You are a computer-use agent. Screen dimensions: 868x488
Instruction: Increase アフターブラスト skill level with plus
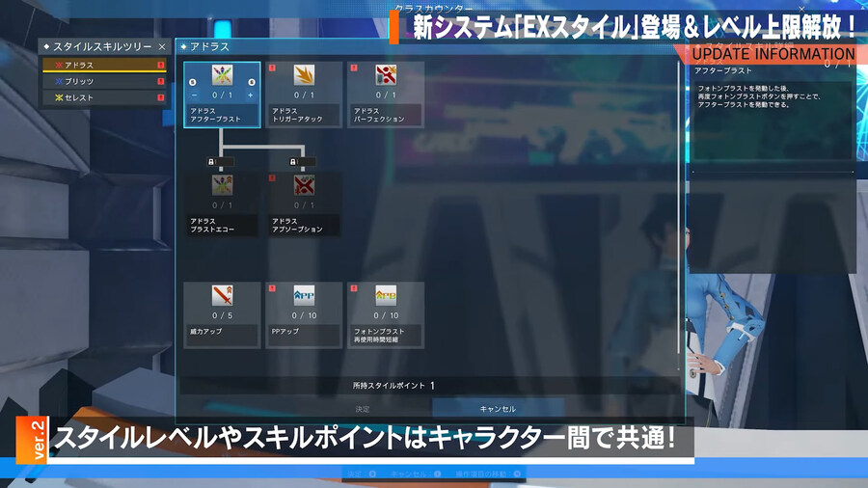(250, 95)
